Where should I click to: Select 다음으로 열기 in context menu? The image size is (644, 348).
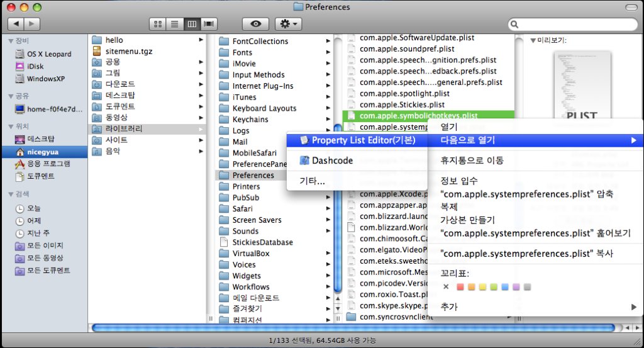pyautogui.click(x=536, y=140)
